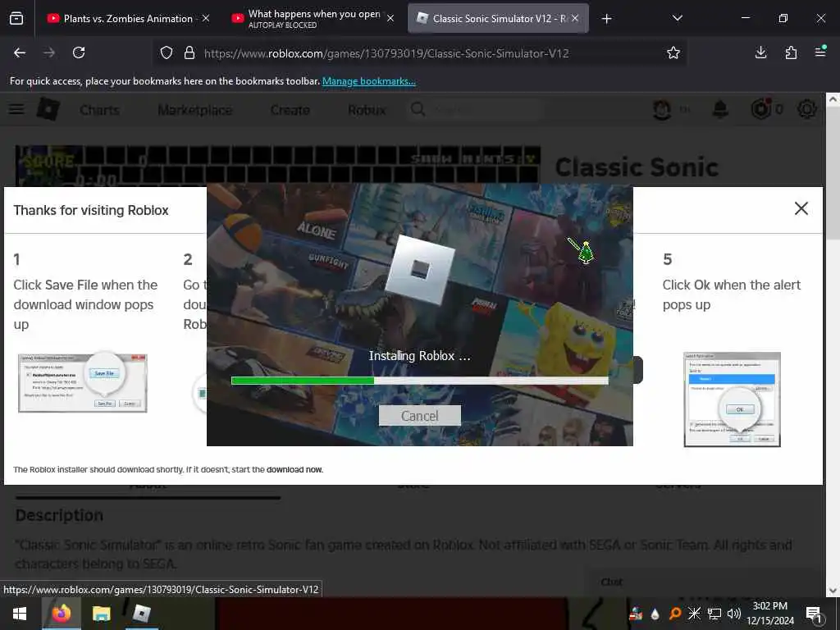840x630 pixels.
Task: Open the Windows Start menu
Action: point(20,614)
